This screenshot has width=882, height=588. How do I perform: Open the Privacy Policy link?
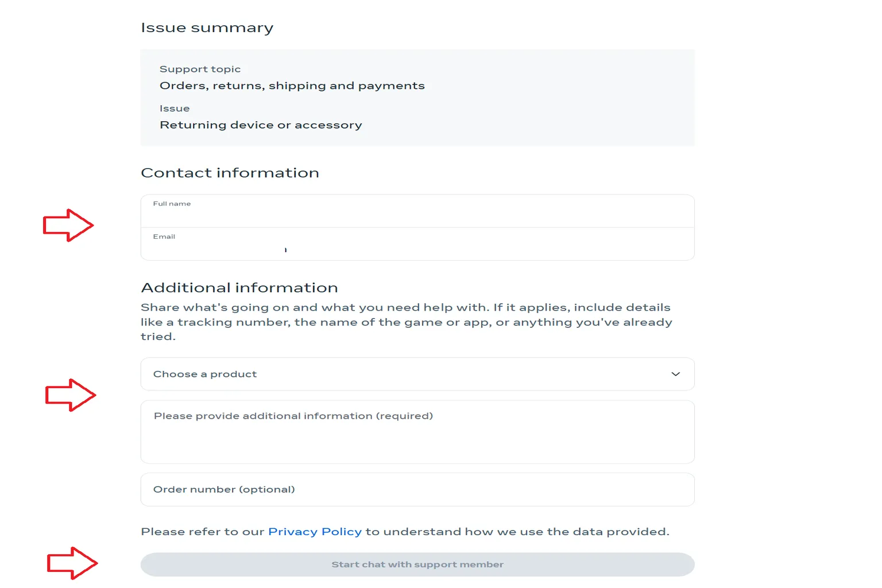[315, 532]
